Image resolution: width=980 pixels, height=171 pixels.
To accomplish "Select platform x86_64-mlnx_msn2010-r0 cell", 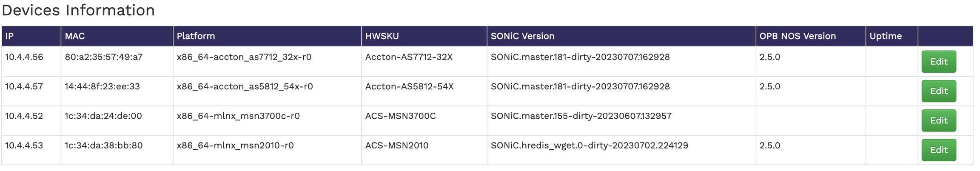I will pyautogui.click(x=235, y=145).
